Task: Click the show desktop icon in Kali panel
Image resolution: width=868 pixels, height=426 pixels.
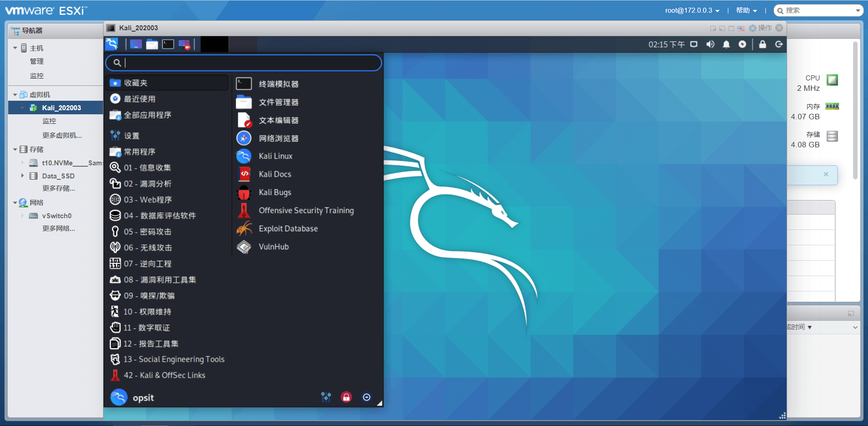Action: coord(136,44)
